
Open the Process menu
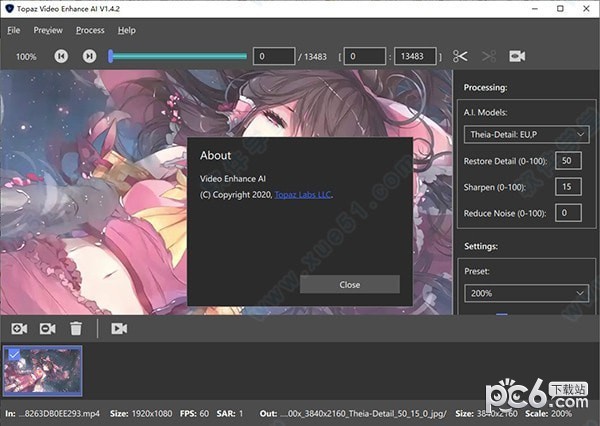tap(90, 30)
